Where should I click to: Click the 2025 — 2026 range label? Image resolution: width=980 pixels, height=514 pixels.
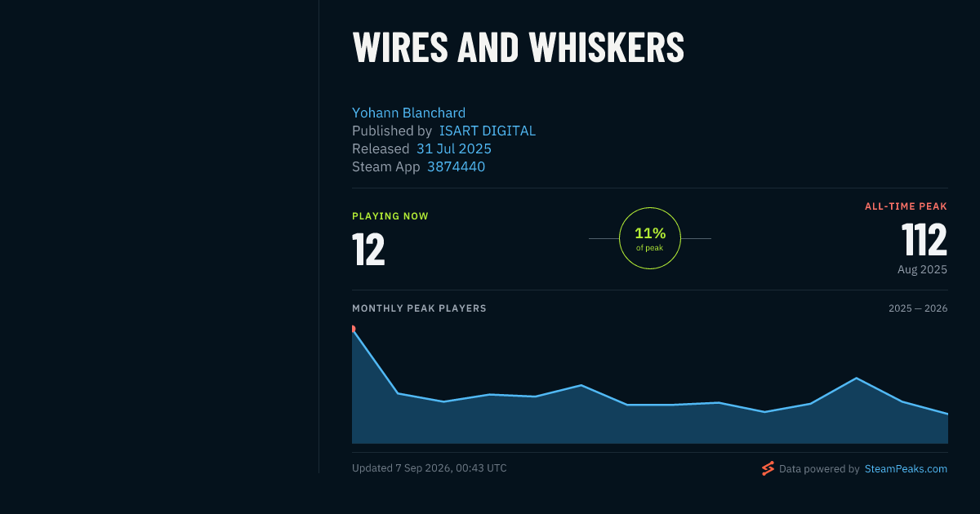pyautogui.click(x=918, y=308)
